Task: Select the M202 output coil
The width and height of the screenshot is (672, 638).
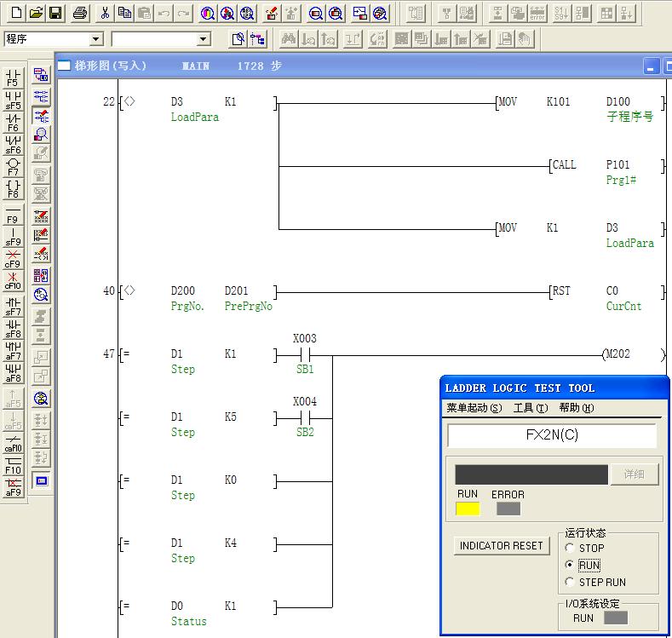Action: coord(635,355)
